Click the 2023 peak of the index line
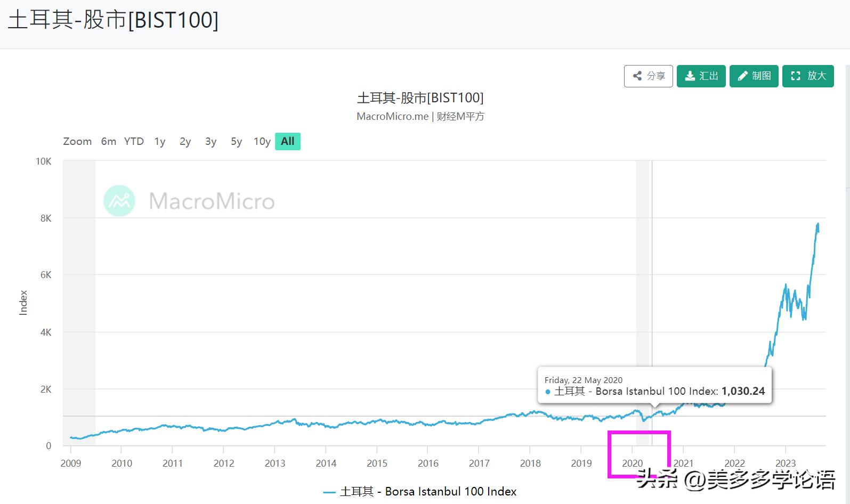850x504 pixels. coord(818,224)
